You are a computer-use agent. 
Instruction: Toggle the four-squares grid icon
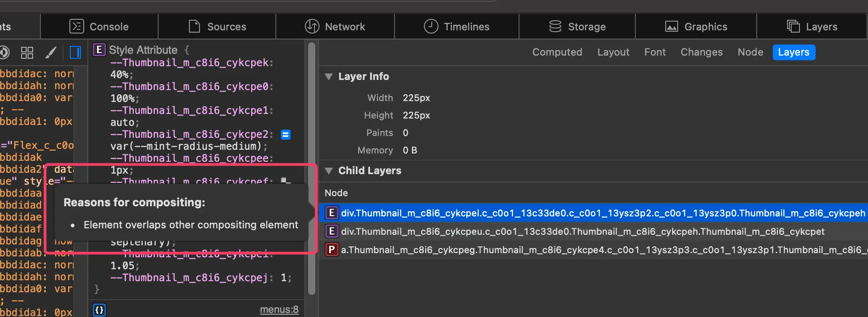click(x=27, y=52)
